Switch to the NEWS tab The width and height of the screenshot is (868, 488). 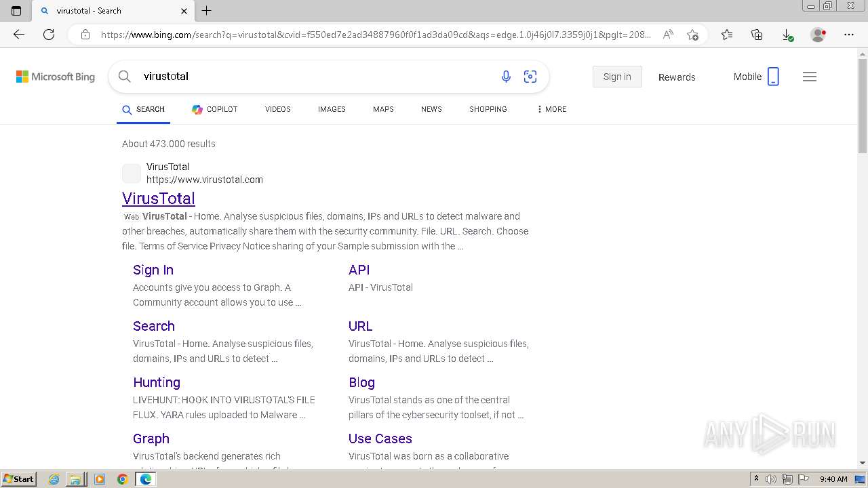[431, 109]
